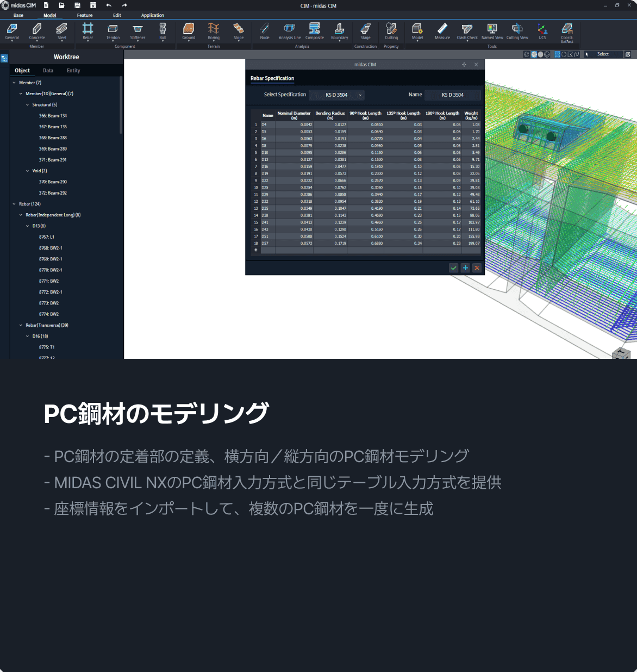Click the orange X cancel button
The image size is (637, 672).
(477, 267)
